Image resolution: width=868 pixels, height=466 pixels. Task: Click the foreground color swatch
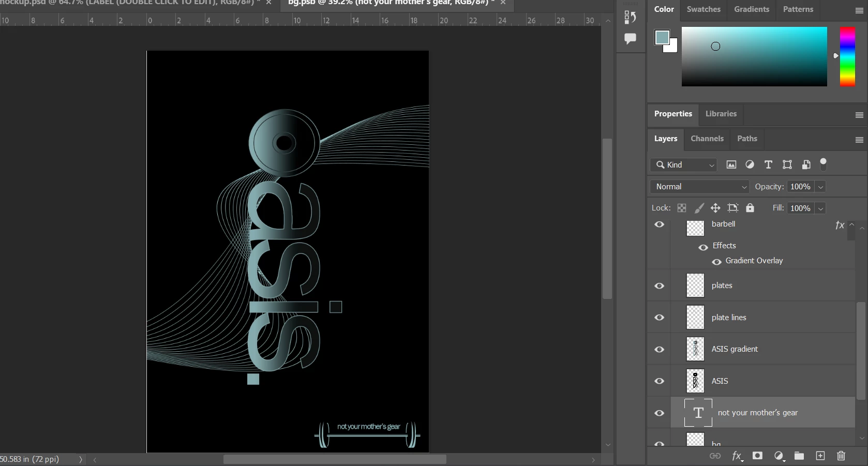662,37
